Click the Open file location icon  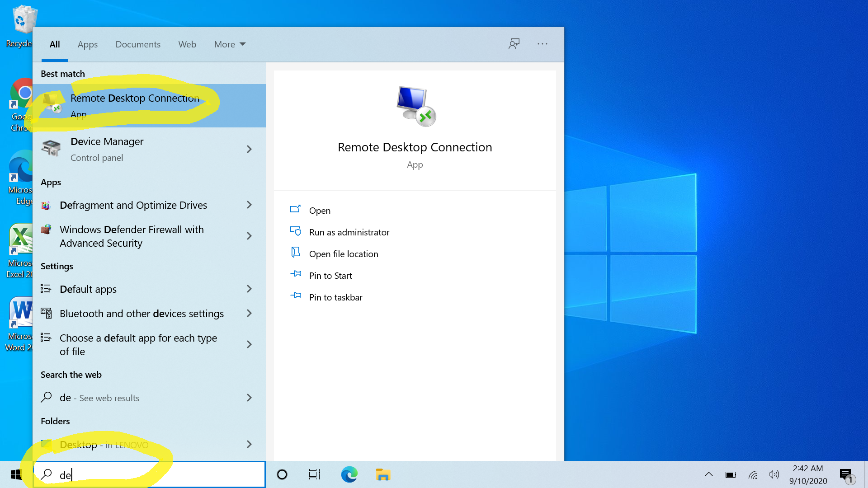(x=295, y=252)
